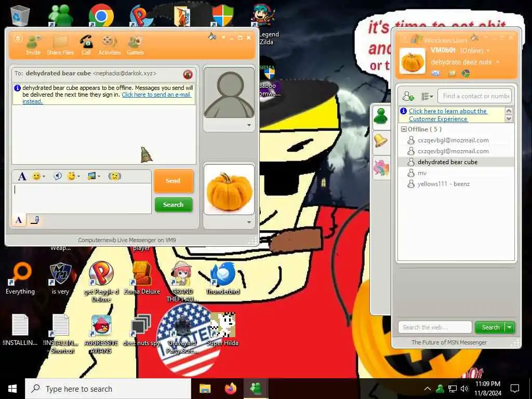Open the font style A button

(x=22, y=176)
